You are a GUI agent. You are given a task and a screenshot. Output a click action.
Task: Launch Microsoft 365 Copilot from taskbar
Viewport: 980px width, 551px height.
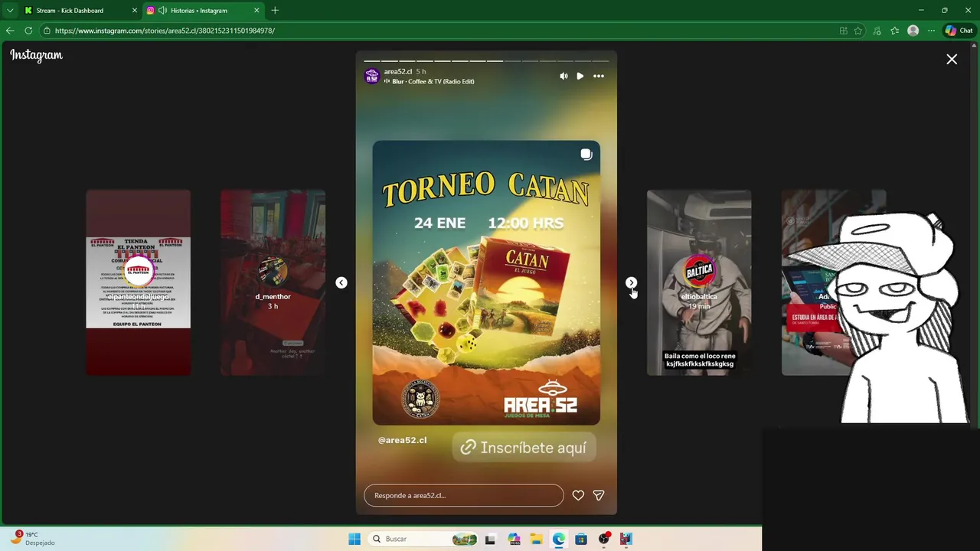(x=514, y=539)
